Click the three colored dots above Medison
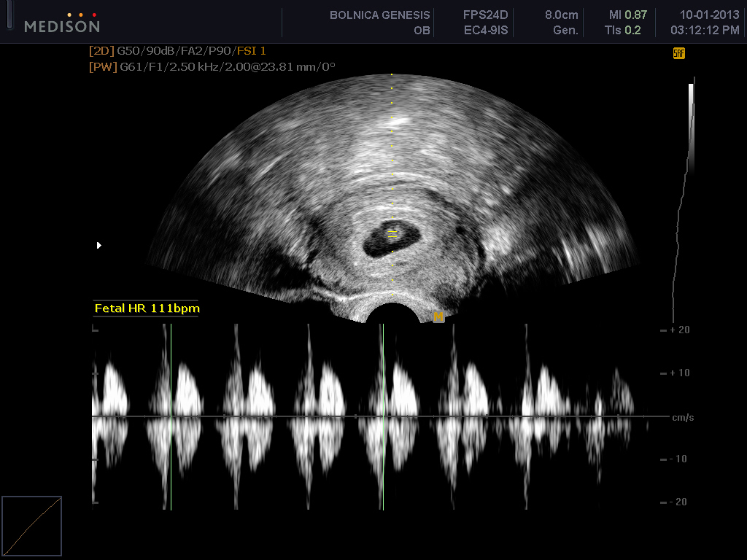This screenshot has height=560, width=747. tap(80, 15)
